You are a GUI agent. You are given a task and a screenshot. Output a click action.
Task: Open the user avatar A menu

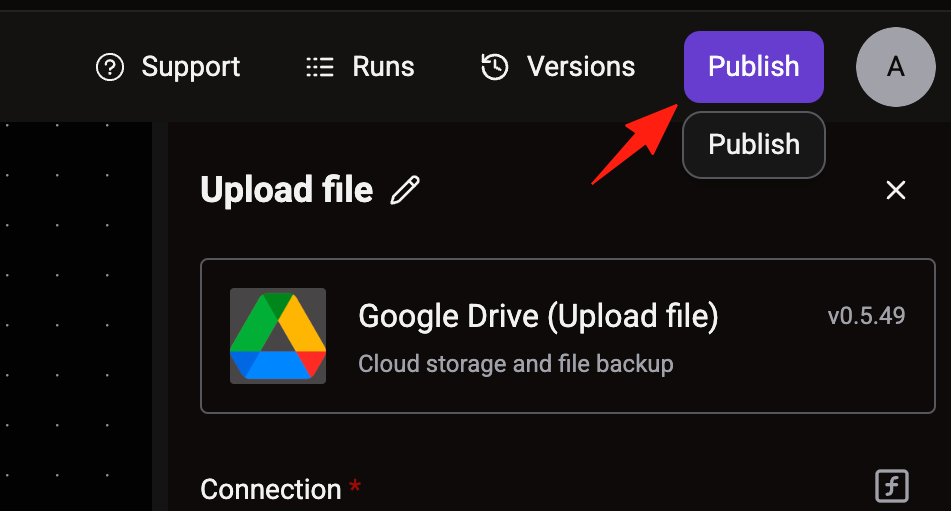(896, 67)
